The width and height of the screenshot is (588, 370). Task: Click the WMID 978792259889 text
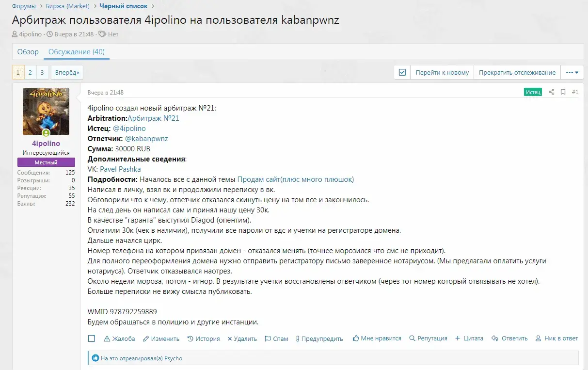[122, 312]
